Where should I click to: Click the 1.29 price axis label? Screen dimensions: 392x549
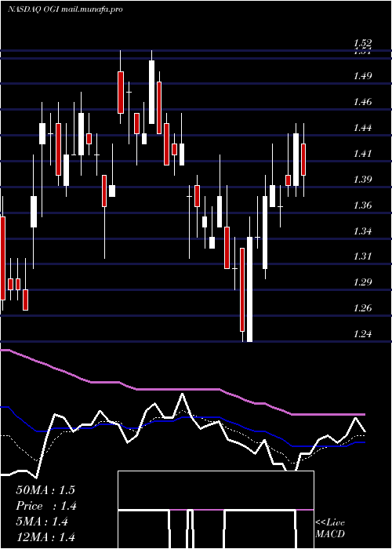click(x=362, y=282)
